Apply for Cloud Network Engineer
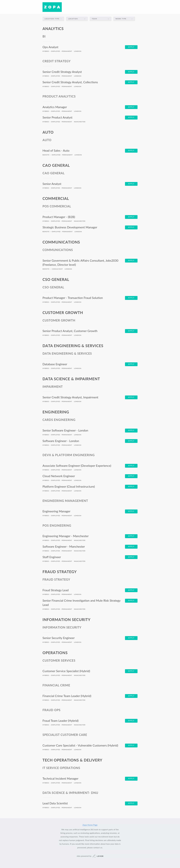Image resolution: width=180 pixels, height=868 pixels. pyautogui.click(x=131, y=476)
